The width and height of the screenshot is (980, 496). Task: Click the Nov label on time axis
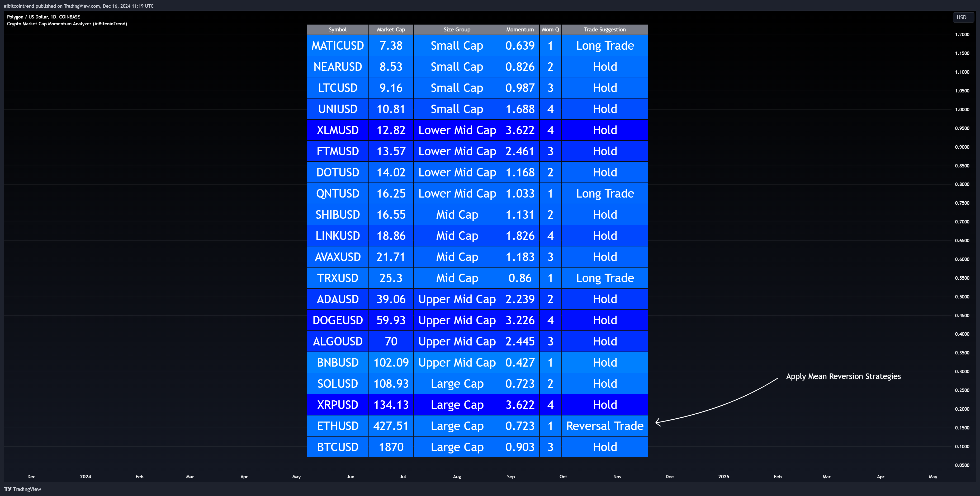point(617,476)
